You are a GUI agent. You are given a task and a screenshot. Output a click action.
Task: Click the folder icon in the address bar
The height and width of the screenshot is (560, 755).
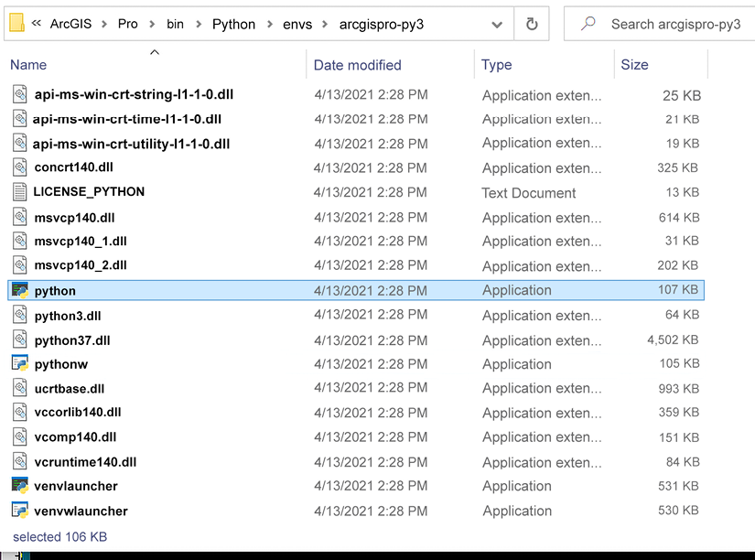tap(16, 23)
